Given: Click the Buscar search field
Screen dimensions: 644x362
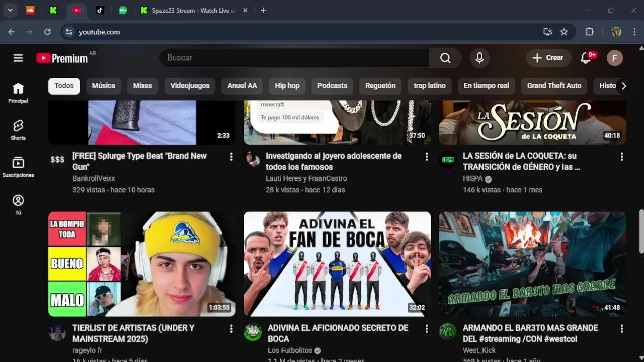Looking at the screenshot, I should click(x=295, y=58).
